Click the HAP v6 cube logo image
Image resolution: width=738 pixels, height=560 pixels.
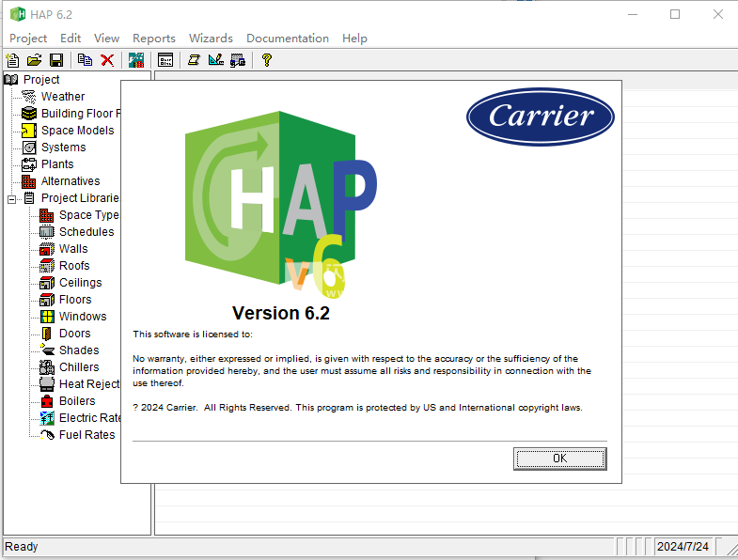[281, 204]
